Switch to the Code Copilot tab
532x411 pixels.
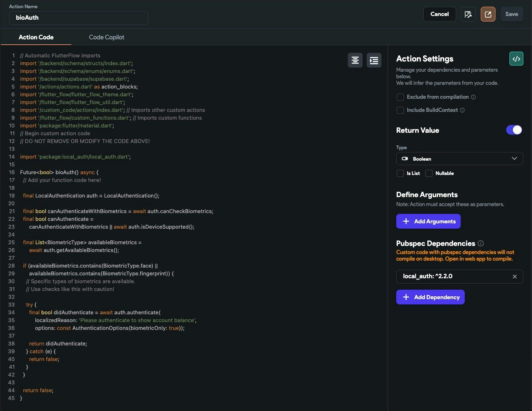point(106,37)
